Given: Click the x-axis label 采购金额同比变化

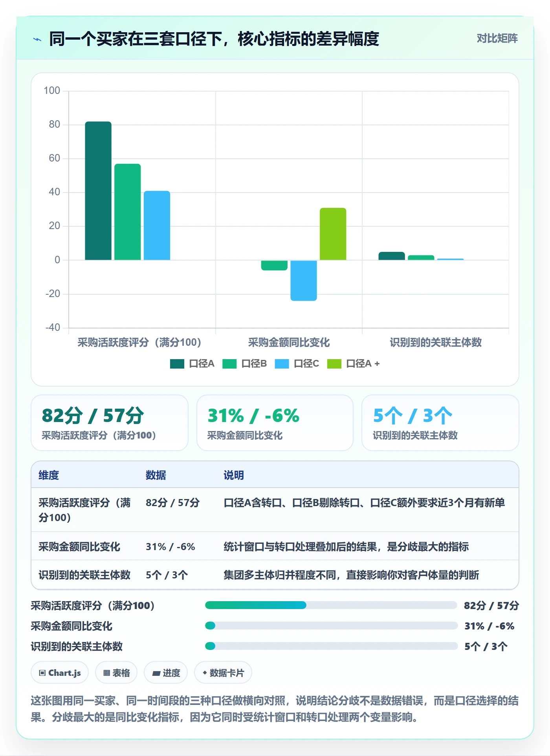Looking at the screenshot, I should click(289, 342).
